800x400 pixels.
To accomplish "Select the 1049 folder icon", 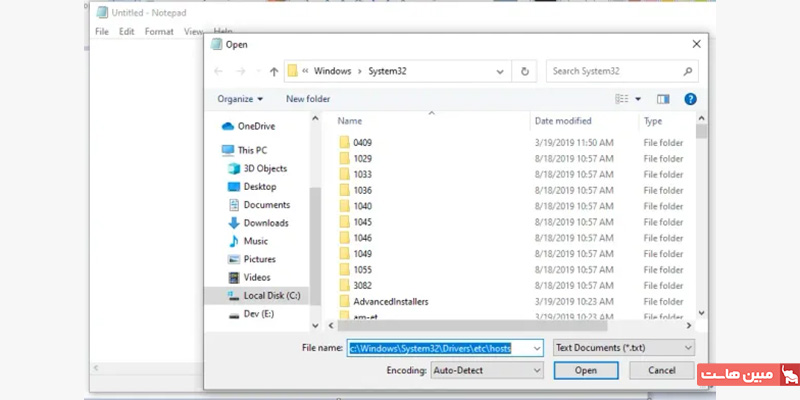I will 345,254.
